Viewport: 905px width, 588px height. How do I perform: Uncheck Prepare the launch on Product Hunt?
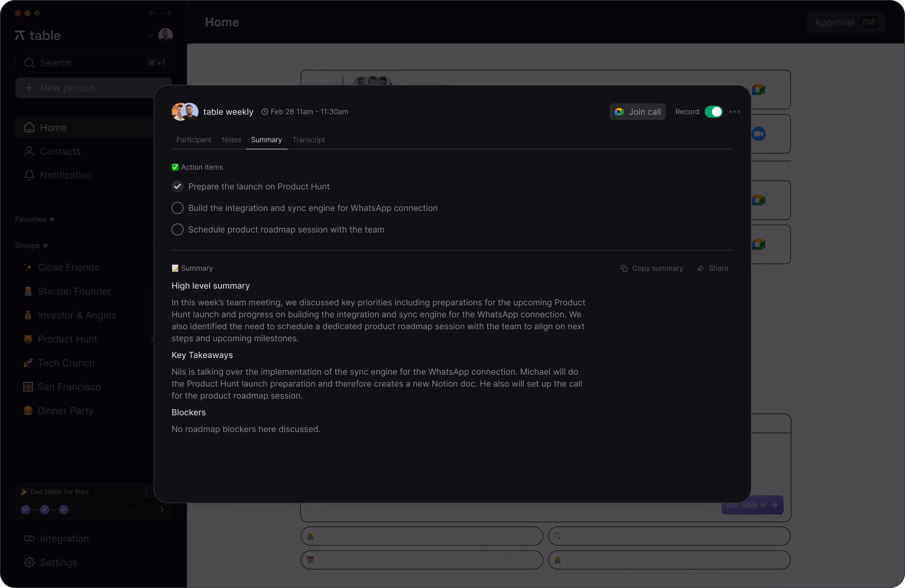178,187
